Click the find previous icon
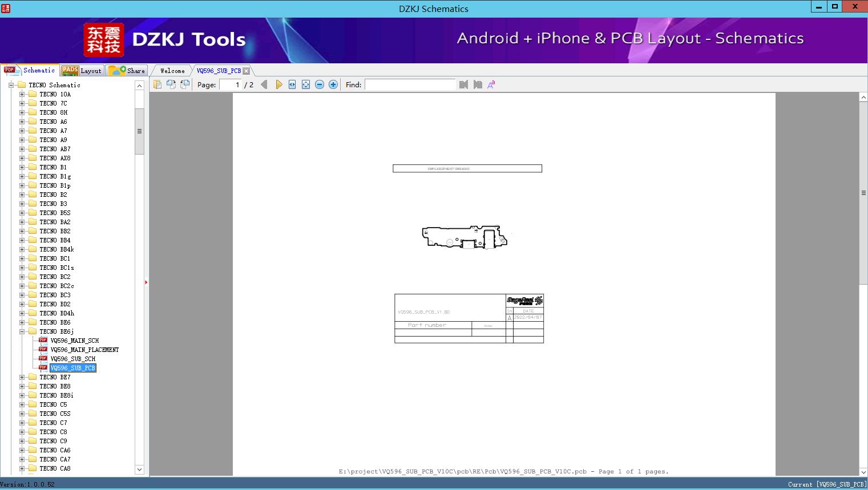This screenshot has height=490, width=868. [463, 84]
